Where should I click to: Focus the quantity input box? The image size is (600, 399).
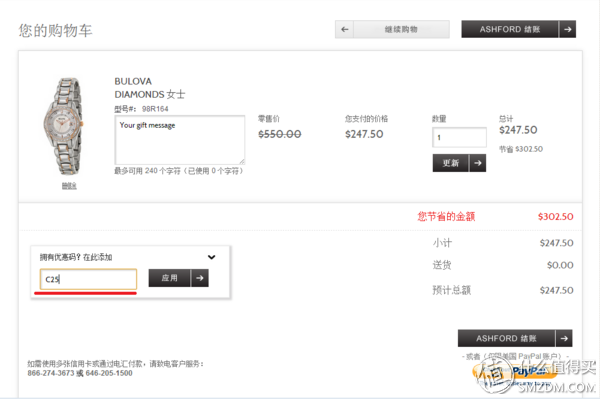tap(460, 137)
